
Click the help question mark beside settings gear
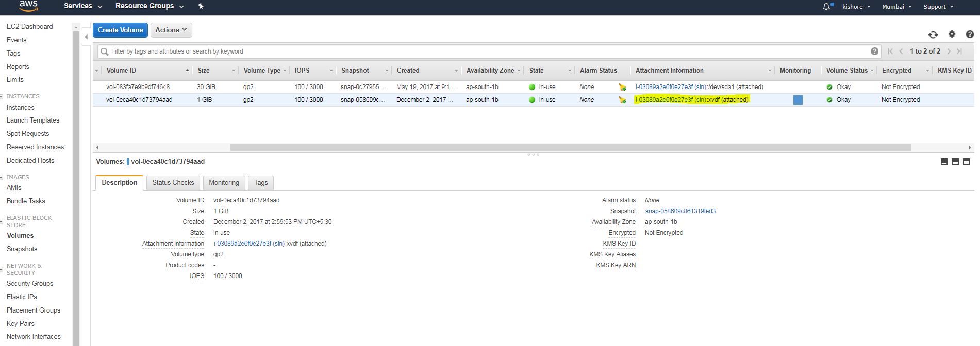click(970, 34)
